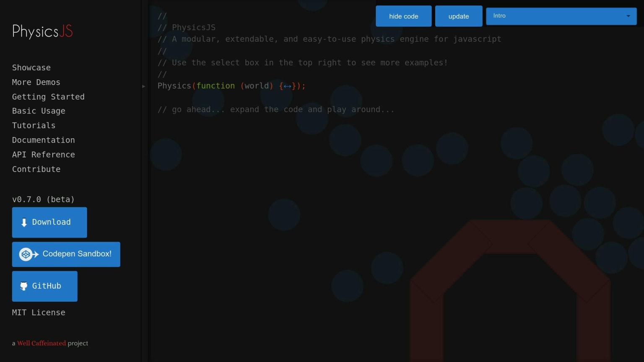This screenshot has height=362, width=644.
Task: Click the v0.7.0 (beta) version text
Action: pyautogui.click(x=43, y=199)
